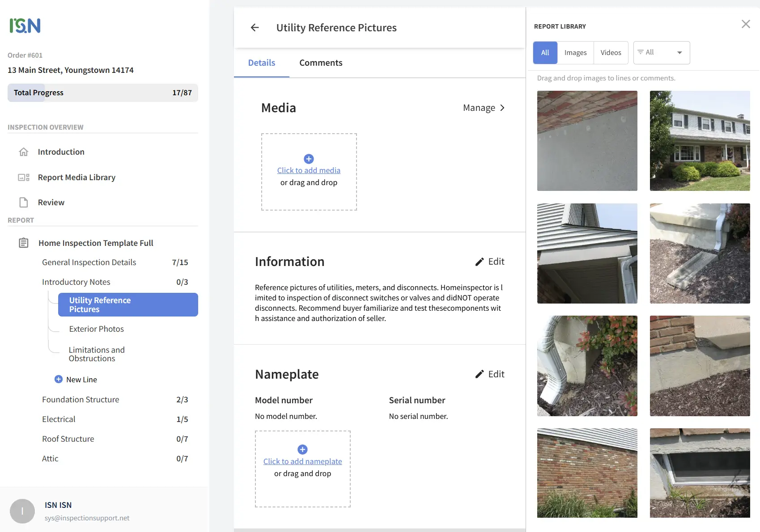Select the house front photo thumbnail
This screenshot has width=760, height=532.
[700, 141]
